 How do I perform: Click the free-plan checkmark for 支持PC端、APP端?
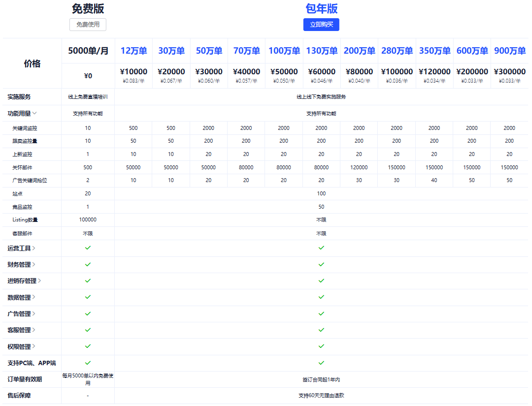88,363
